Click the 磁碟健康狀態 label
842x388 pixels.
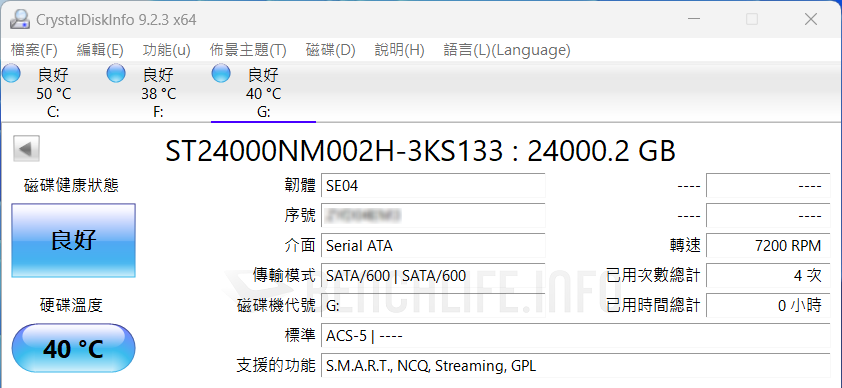point(72,186)
